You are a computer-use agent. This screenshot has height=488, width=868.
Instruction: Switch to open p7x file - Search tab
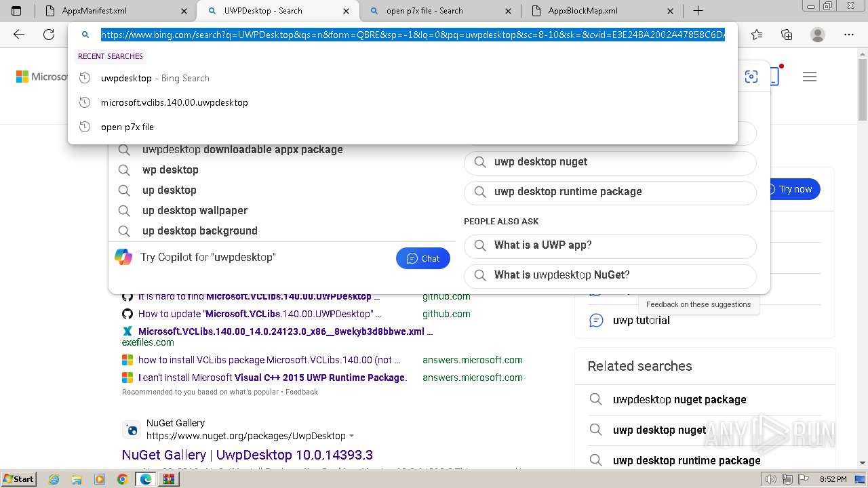click(x=439, y=11)
